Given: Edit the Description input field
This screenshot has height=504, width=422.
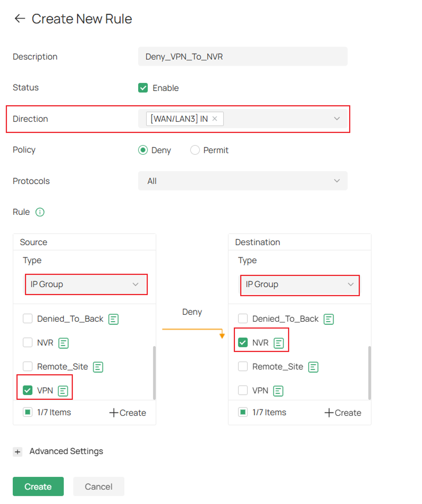Looking at the screenshot, I should coord(243,57).
